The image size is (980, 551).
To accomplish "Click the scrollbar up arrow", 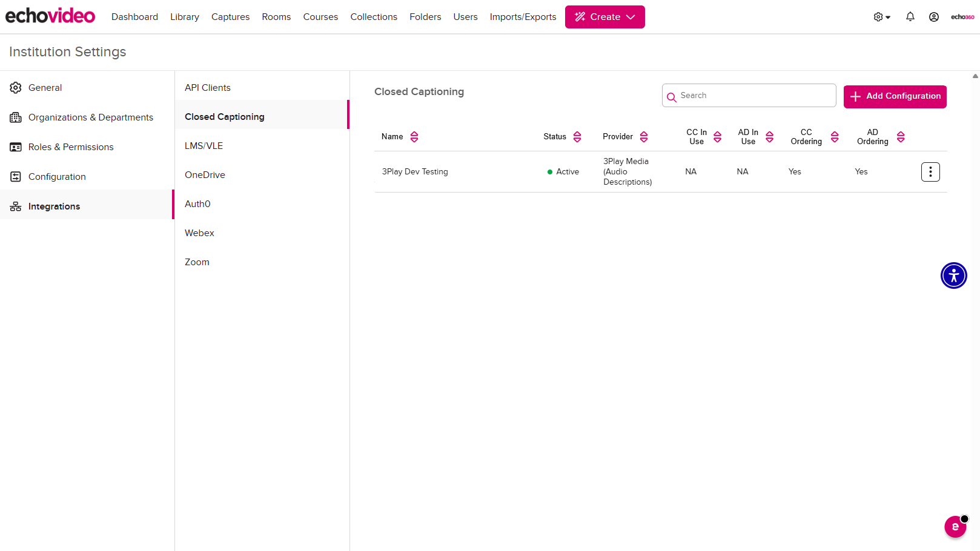I will pos(975,75).
